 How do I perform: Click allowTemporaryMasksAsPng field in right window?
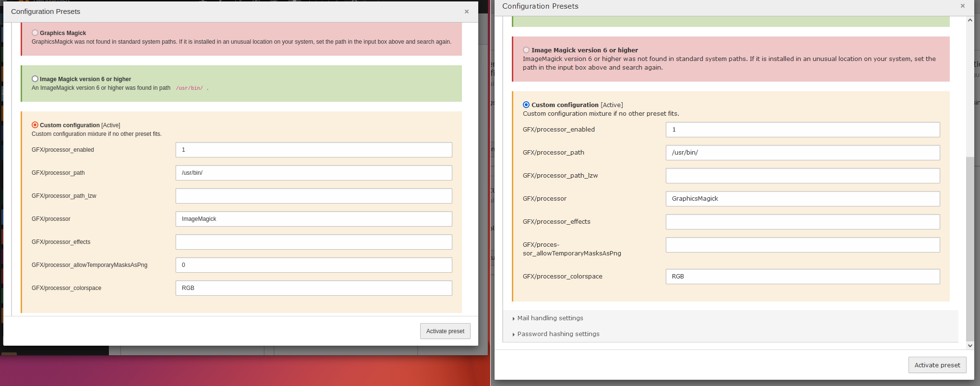coord(803,245)
